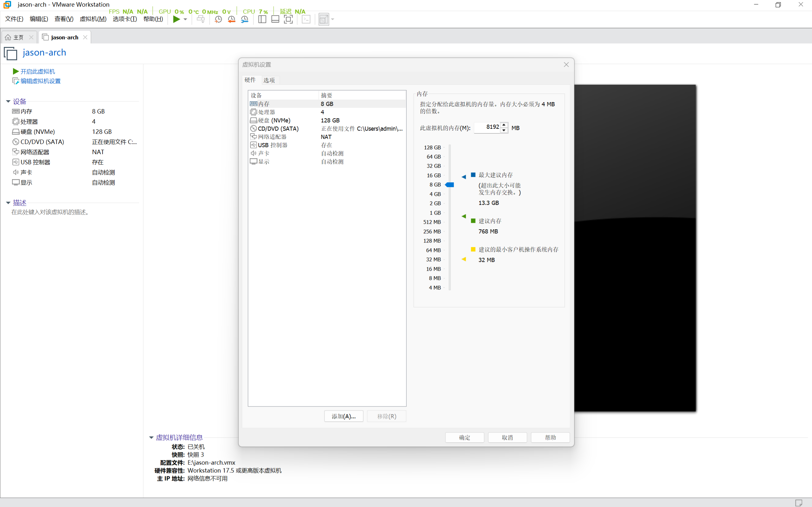812x507 pixels.
Task: Select 内存 row in settings dialog
Action: [x=327, y=104]
